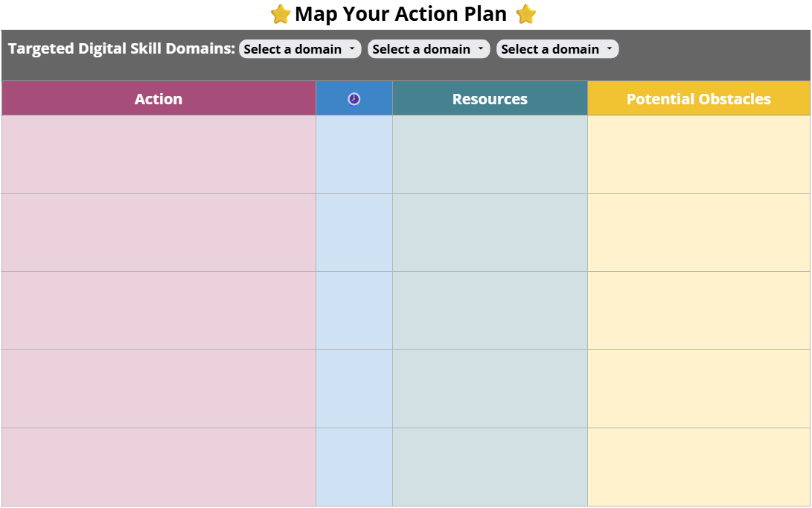The image size is (812, 508).
Task: Click the star icon right of the title
Action: coord(526,13)
